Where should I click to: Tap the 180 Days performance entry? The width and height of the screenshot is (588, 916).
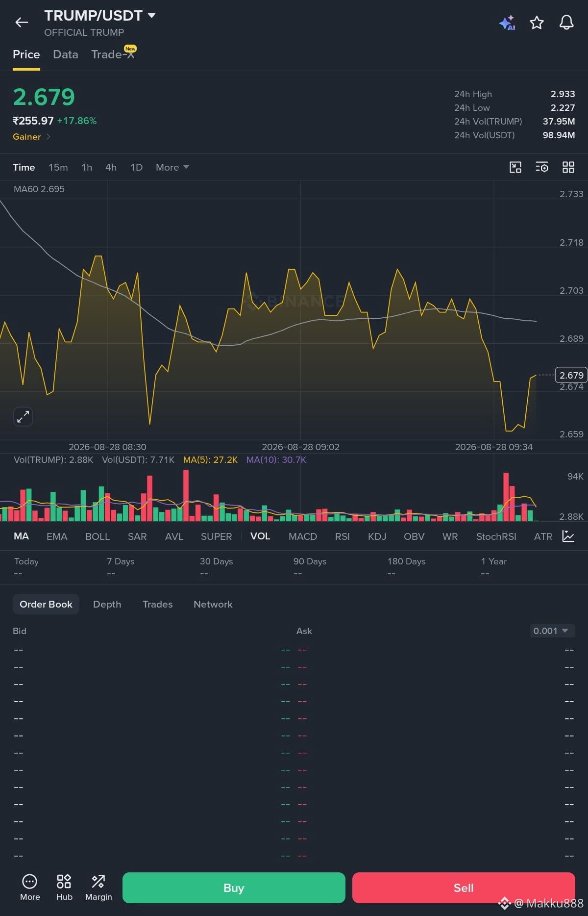click(x=406, y=567)
